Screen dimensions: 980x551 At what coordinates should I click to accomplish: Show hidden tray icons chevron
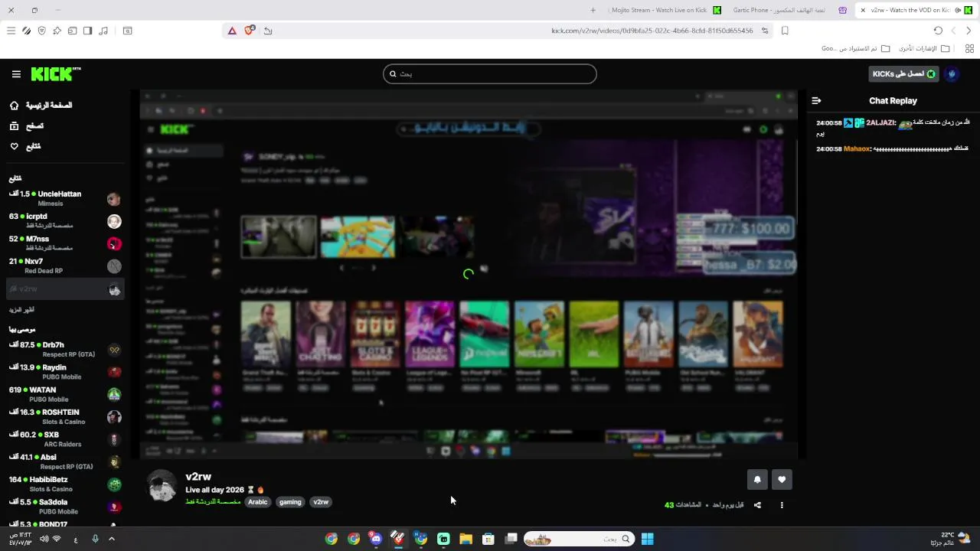[x=111, y=539]
